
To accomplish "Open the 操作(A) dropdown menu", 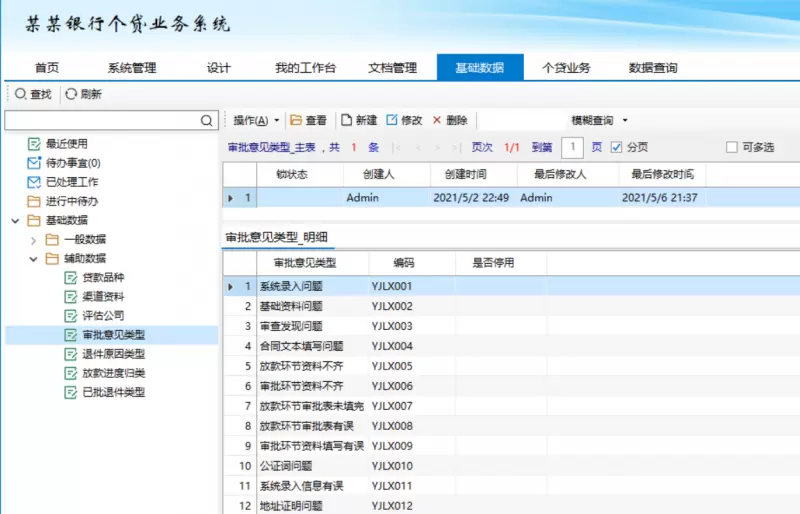I will [256, 120].
